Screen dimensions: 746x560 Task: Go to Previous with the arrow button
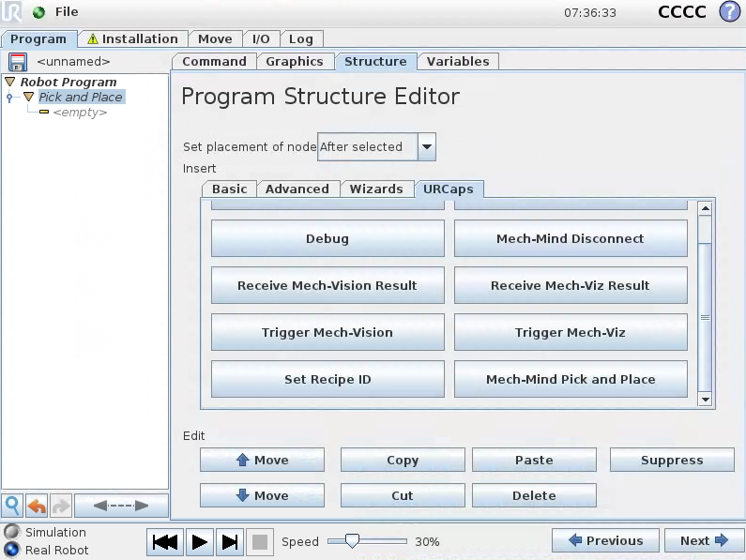coord(605,540)
